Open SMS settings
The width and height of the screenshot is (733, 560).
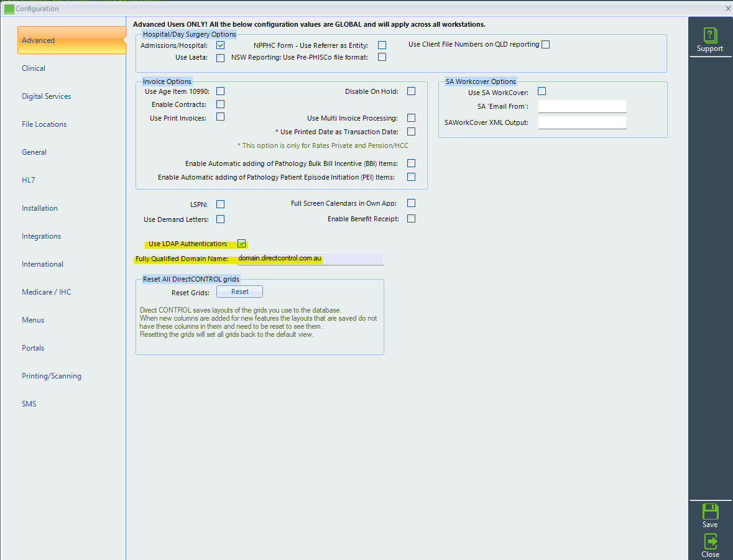tap(29, 404)
